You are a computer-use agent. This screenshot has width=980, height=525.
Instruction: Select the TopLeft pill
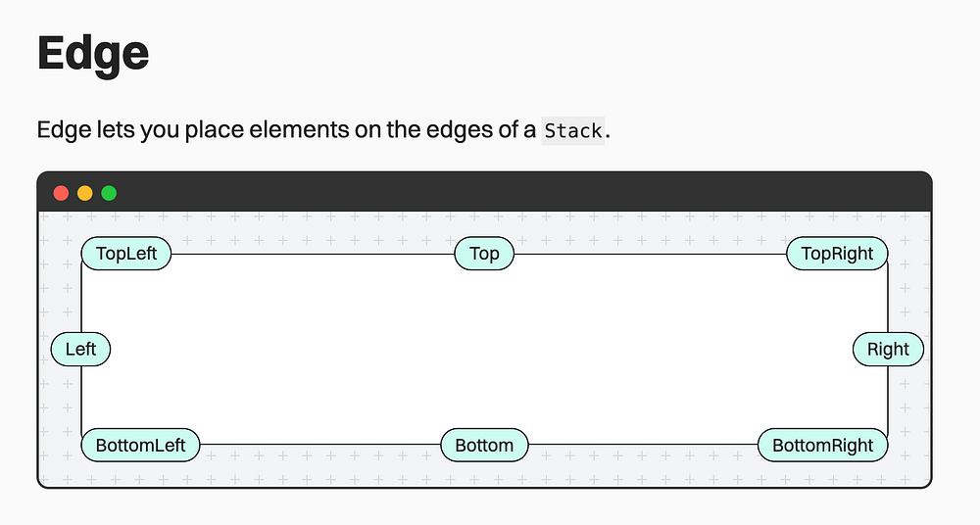coord(126,254)
